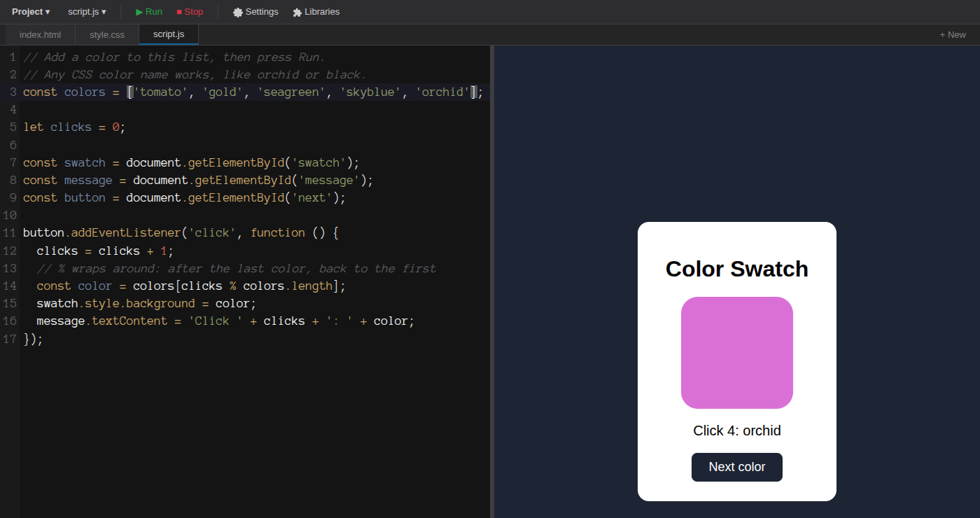Click the swatch.style.background line

(146, 303)
